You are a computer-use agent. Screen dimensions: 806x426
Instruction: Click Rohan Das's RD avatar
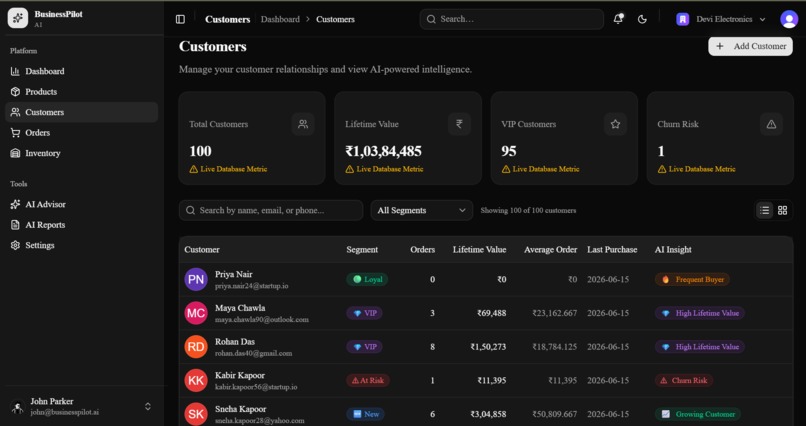tap(196, 347)
